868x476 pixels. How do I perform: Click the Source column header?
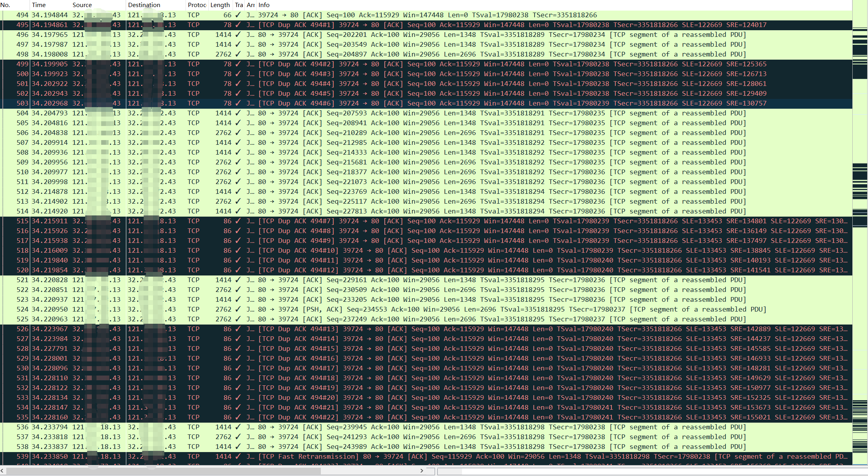tap(82, 5)
